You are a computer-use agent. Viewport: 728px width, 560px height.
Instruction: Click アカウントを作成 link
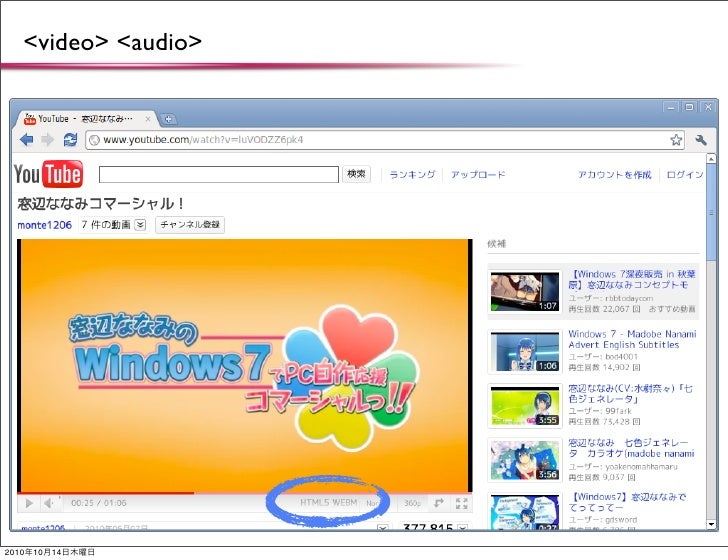(x=614, y=175)
